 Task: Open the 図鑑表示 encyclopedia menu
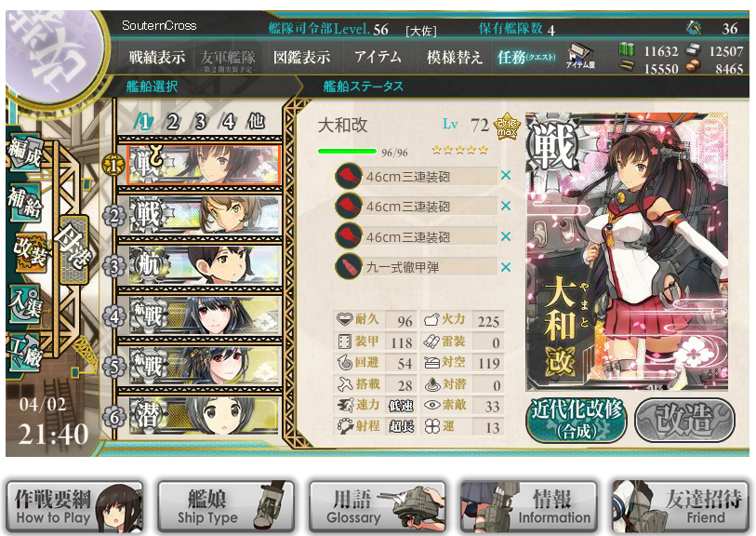tap(302, 58)
